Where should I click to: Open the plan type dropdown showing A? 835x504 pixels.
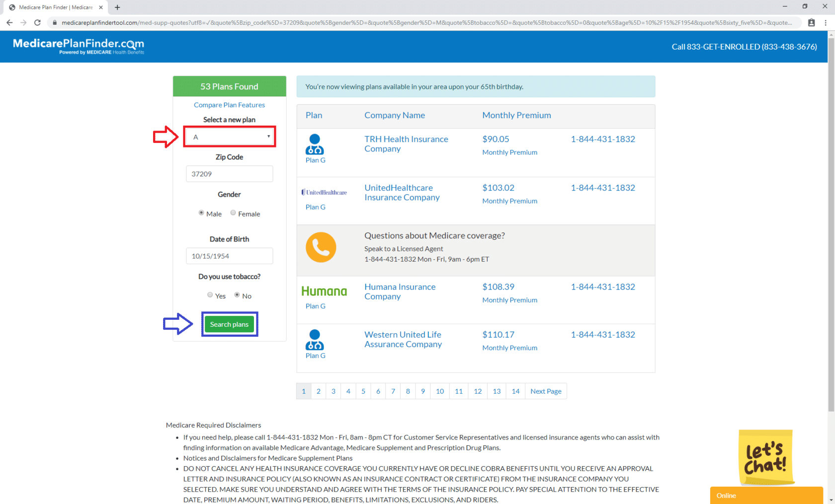click(229, 137)
